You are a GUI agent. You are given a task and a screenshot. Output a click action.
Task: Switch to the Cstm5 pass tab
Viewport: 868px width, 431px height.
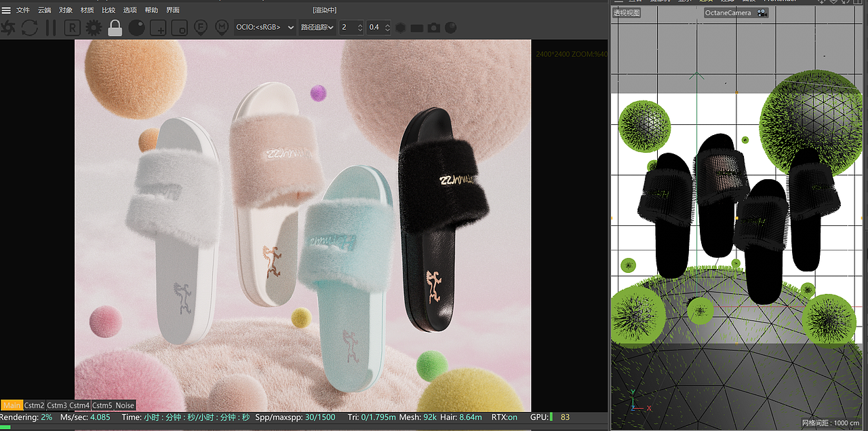click(102, 405)
